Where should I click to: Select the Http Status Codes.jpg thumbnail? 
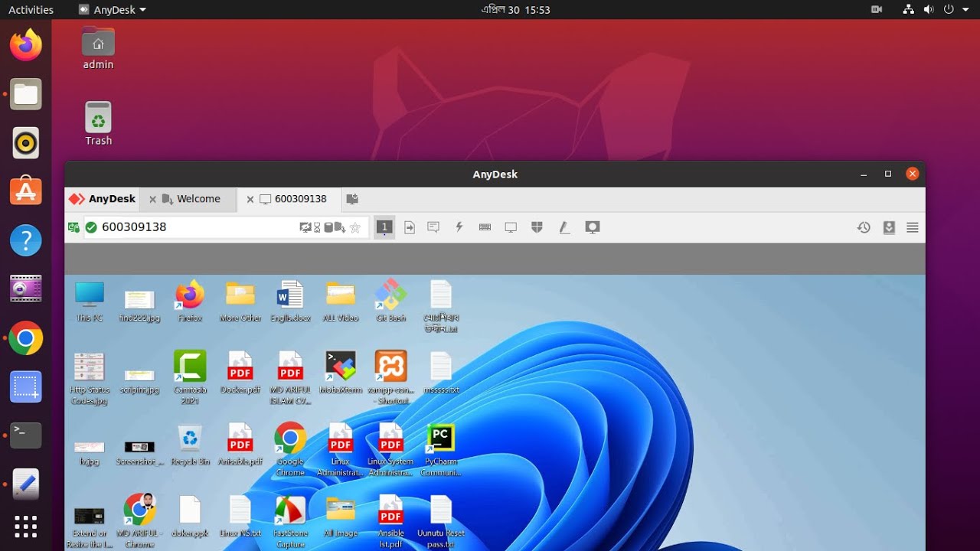pyautogui.click(x=90, y=378)
